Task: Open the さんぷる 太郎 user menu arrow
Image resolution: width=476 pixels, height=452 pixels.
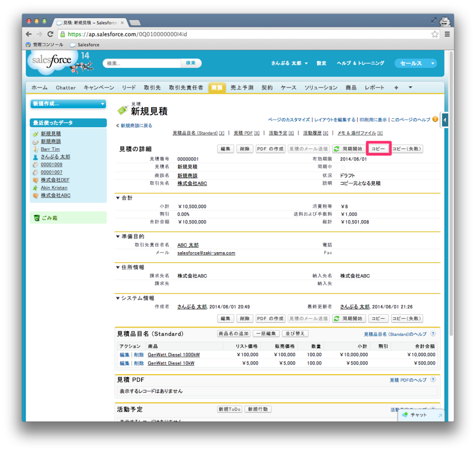Action: point(306,63)
